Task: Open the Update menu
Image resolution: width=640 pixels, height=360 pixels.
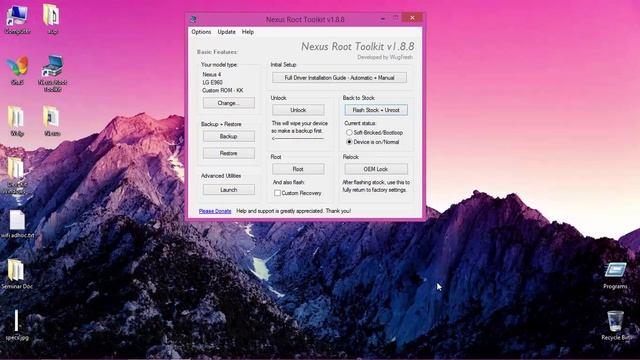Action: click(x=227, y=32)
